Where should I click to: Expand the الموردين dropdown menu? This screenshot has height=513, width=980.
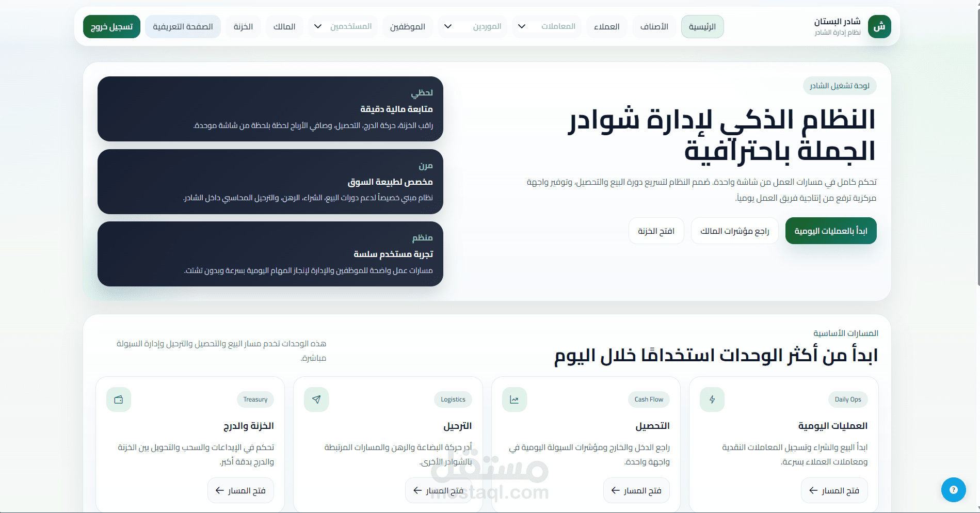click(x=473, y=26)
